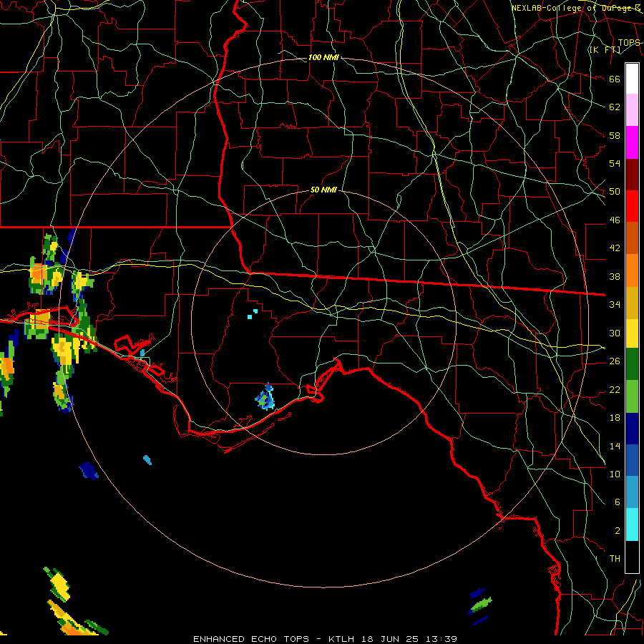Click the "42" legend value
The image size is (644, 644).
[615, 248]
